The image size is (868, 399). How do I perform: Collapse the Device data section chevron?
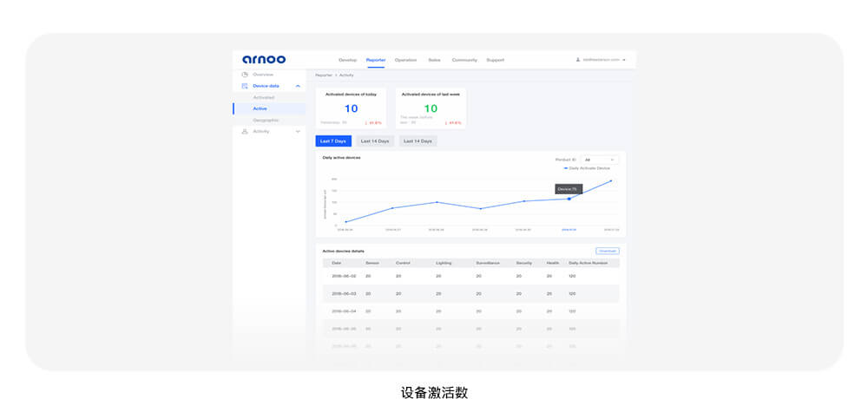298,86
